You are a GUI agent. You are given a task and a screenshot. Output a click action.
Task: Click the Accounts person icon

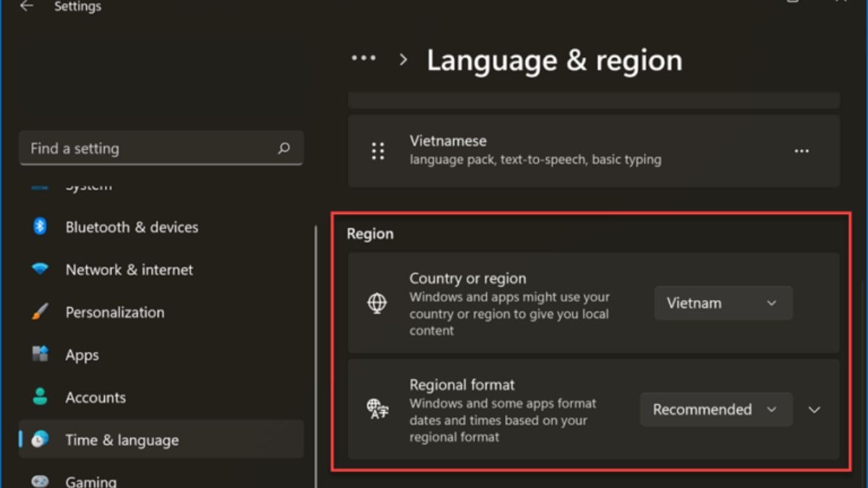pyautogui.click(x=40, y=397)
